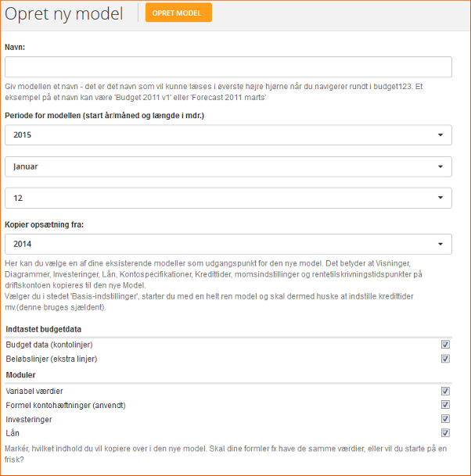
Task: Expand the length dropdown showing 12
Action: click(x=228, y=199)
